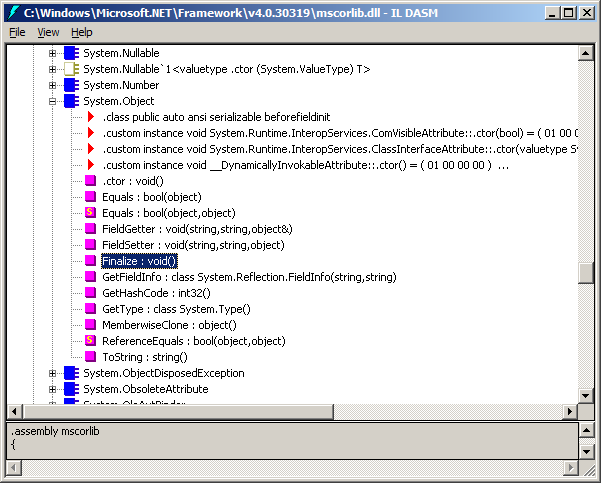Expand the System.Number node
Screen dimensions: 601x483
[x=53, y=85]
